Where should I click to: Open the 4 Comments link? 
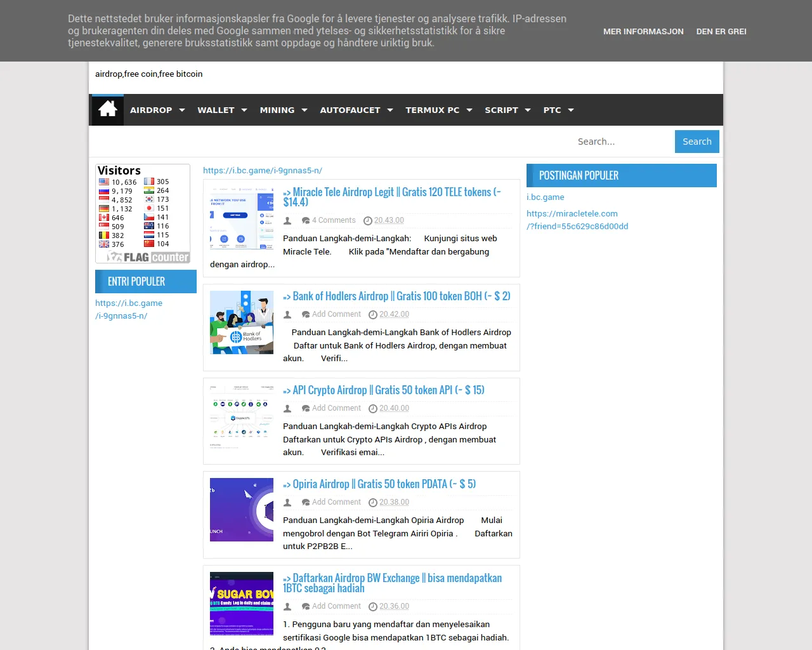coord(334,220)
